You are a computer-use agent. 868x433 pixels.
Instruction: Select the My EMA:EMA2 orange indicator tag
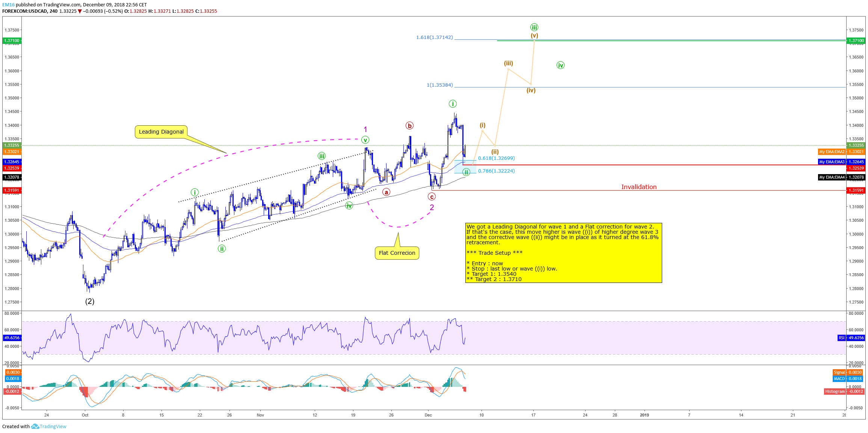(x=832, y=152)
